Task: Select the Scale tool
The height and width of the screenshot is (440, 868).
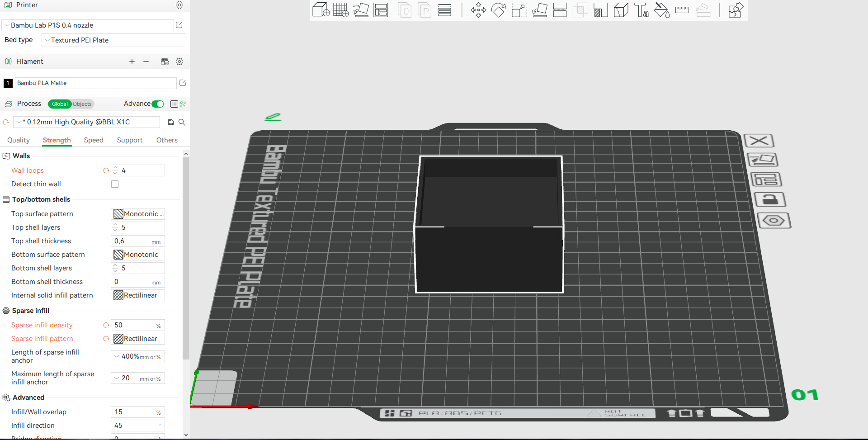Action: tap(519, 10)
